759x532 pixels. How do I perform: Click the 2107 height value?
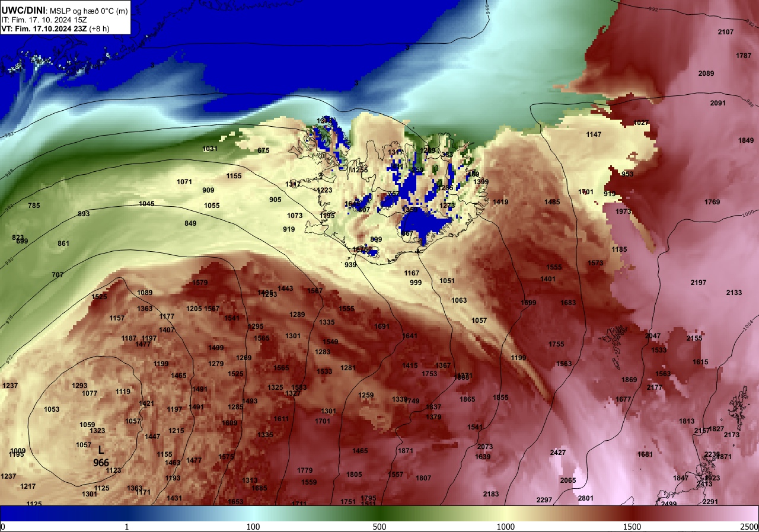coord(725,32)
